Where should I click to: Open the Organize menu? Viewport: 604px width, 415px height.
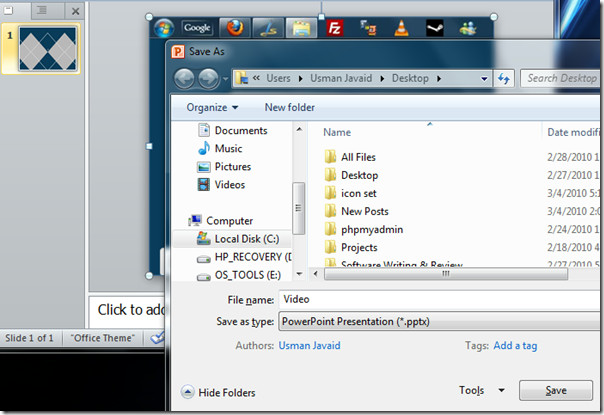pyautogui.click(x=212, y=108)
